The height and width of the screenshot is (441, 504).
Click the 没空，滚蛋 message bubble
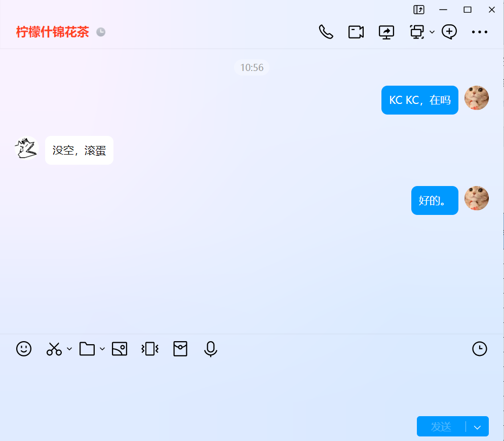click(x=79, y=150)
